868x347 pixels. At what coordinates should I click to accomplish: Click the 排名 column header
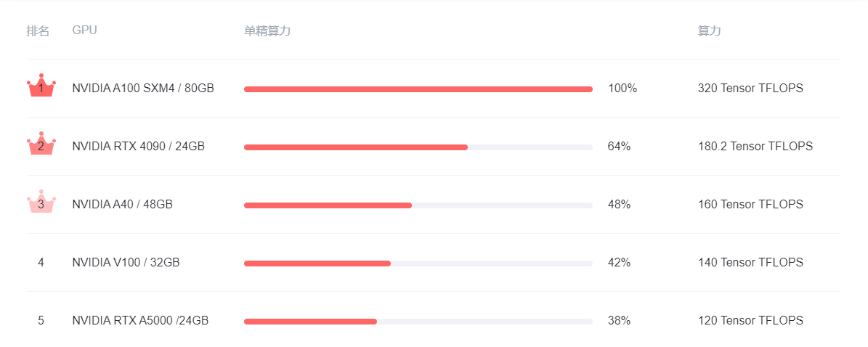[38, 31]
